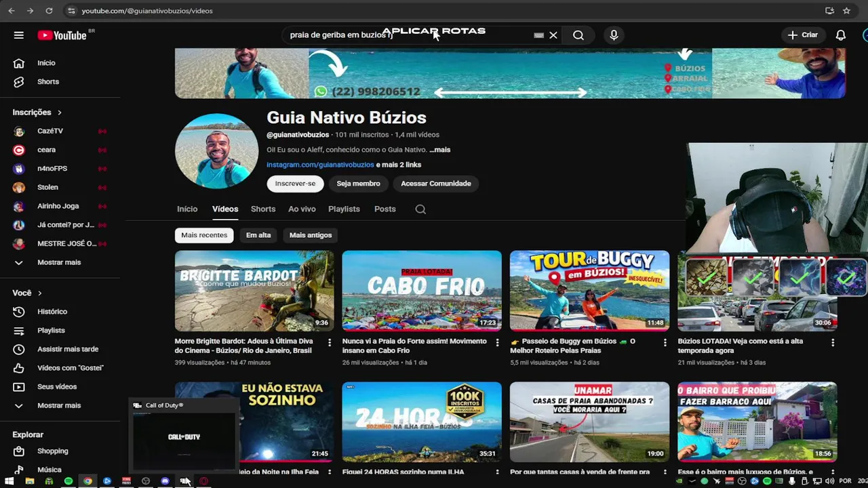
Task: Open the Fazer Barraco Aqui video thumbnail
Action: (757, 422)
